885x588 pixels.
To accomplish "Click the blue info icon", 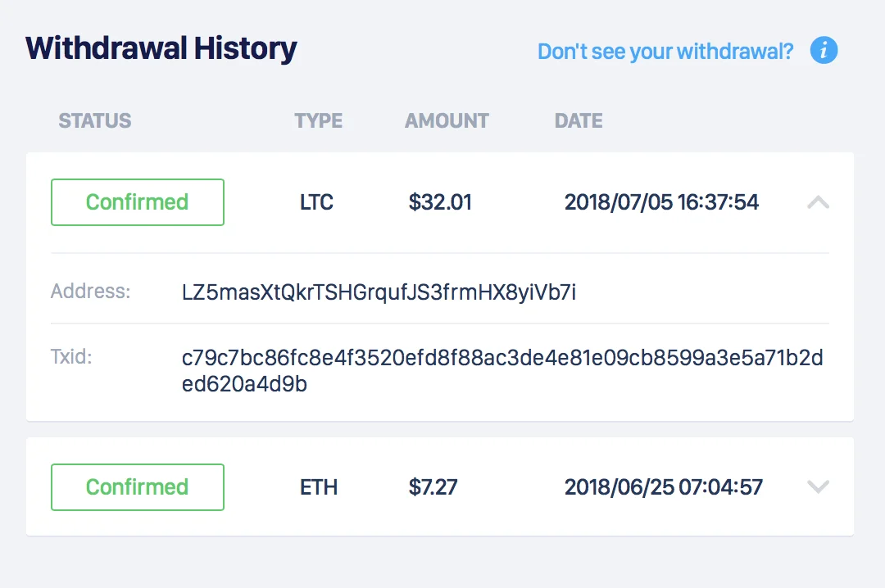I will (824, 50).
